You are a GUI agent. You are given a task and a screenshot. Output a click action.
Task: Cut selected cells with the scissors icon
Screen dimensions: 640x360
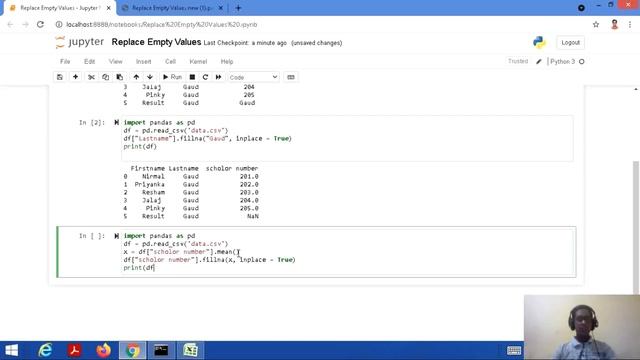[91, 77]
